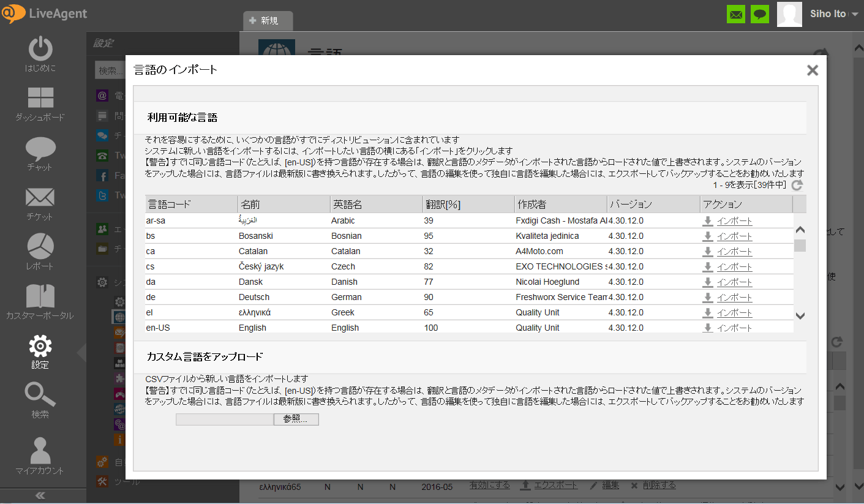Image resolution: width=864 pixels, height=504 pixels.
Task: Sort by バージョン column header
Action: [x=654, y=204]
